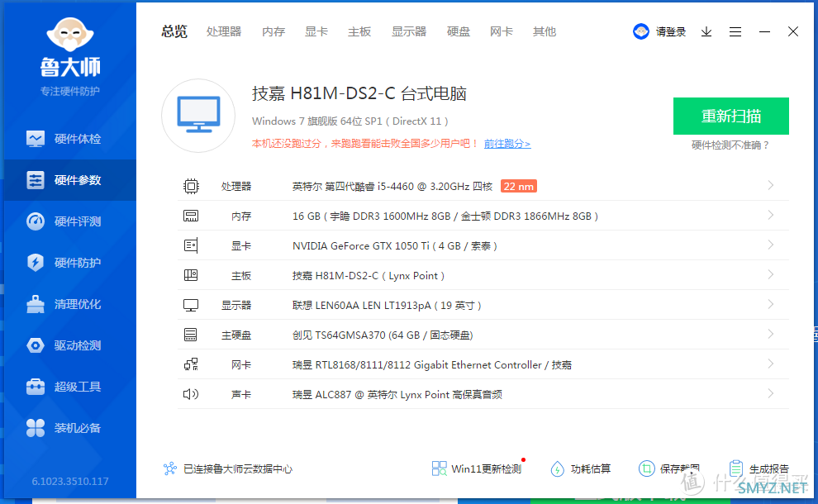Viewport: 818px width, 504px height.
Task: Click 硬件检测不准确 feedback link
Action: pos(730,145)
